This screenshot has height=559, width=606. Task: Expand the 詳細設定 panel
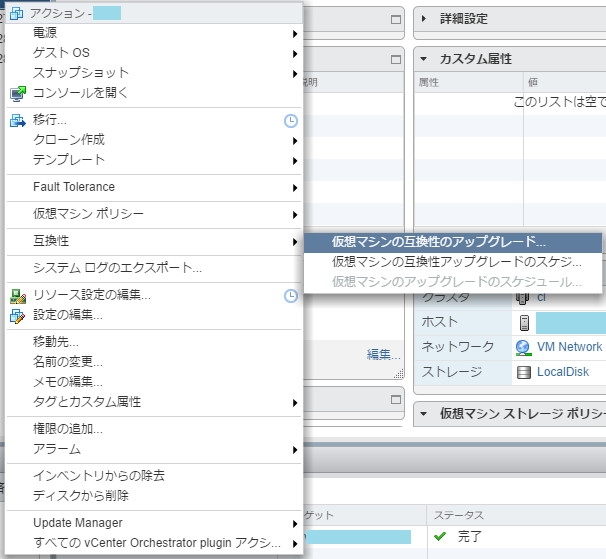424,19
